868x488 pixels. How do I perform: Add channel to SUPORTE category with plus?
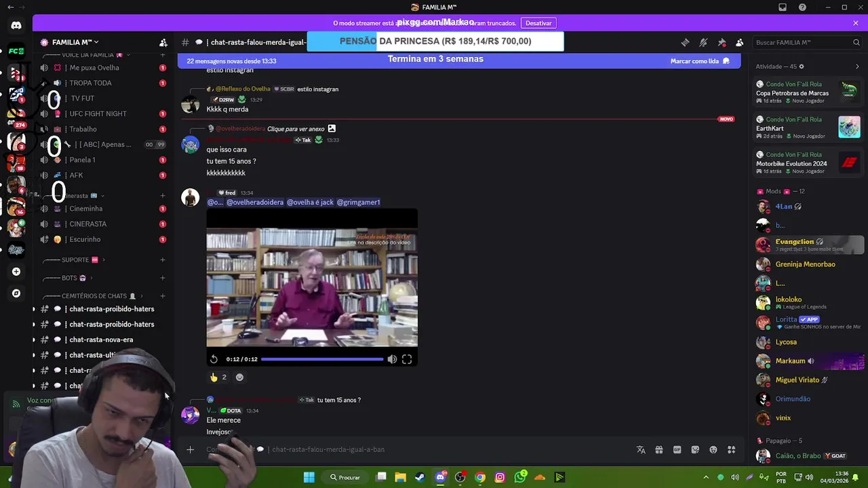pyautogui.click(x=163, y=260)
